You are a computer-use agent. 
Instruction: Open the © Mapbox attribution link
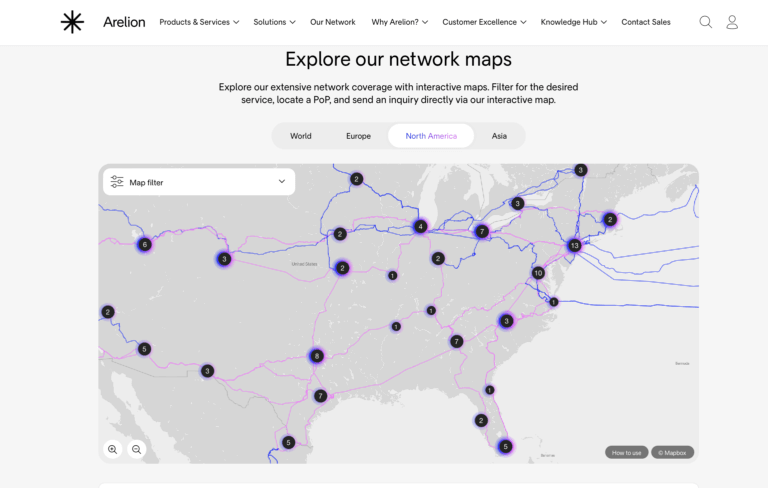[672, 452]
